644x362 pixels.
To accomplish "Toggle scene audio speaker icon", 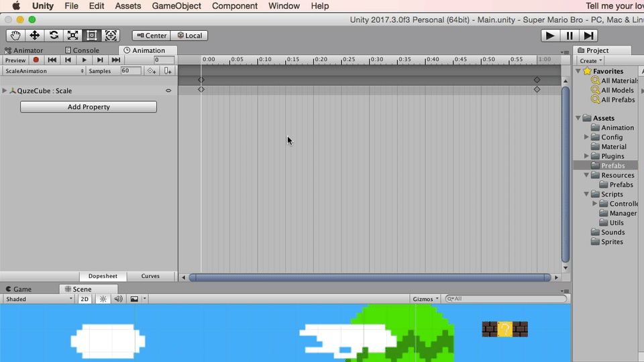I will pyautogui.click(x=118, y=299).
